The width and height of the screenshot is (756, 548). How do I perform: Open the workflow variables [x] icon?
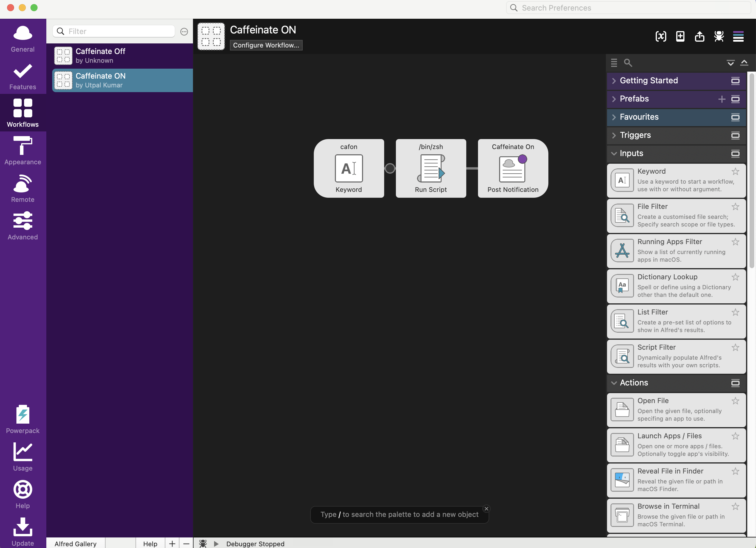[x=661, y=36]
